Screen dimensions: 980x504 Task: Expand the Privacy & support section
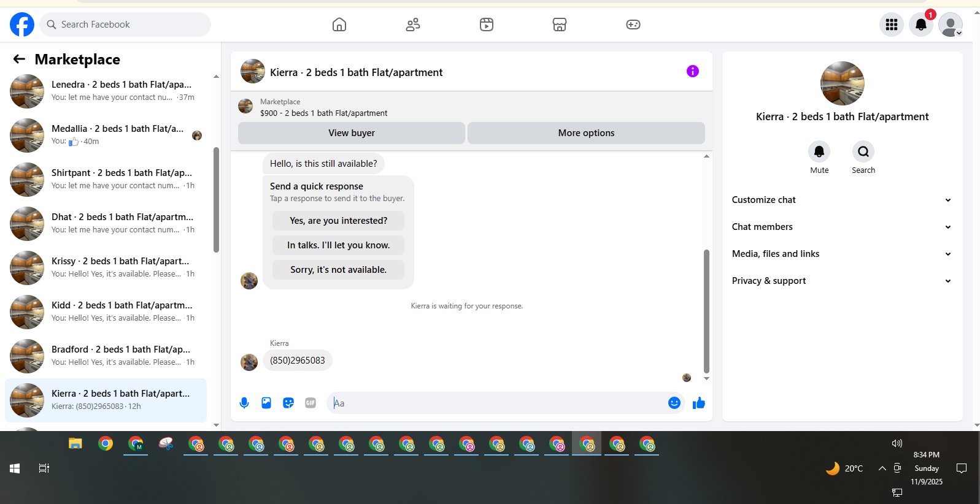click(842, 281)
